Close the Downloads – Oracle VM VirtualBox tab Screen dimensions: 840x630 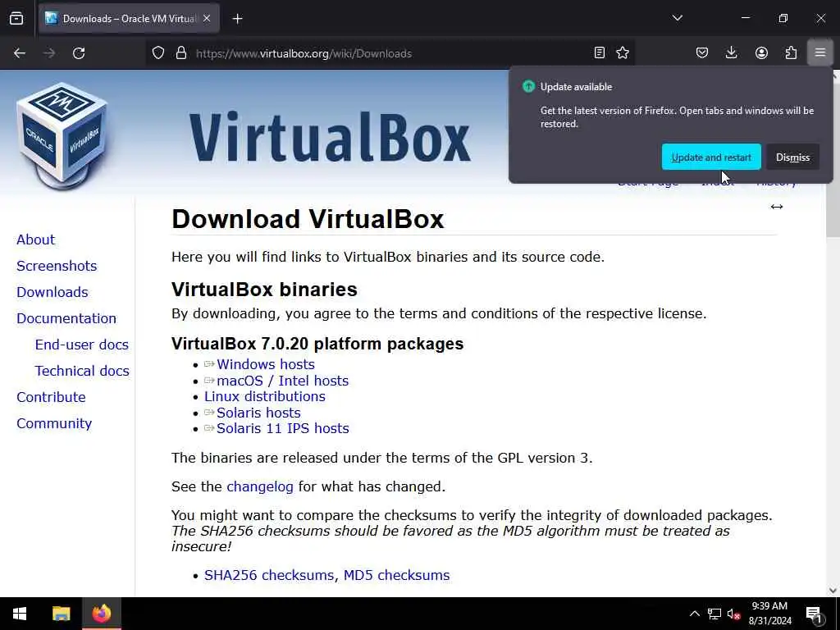point(207,19)
